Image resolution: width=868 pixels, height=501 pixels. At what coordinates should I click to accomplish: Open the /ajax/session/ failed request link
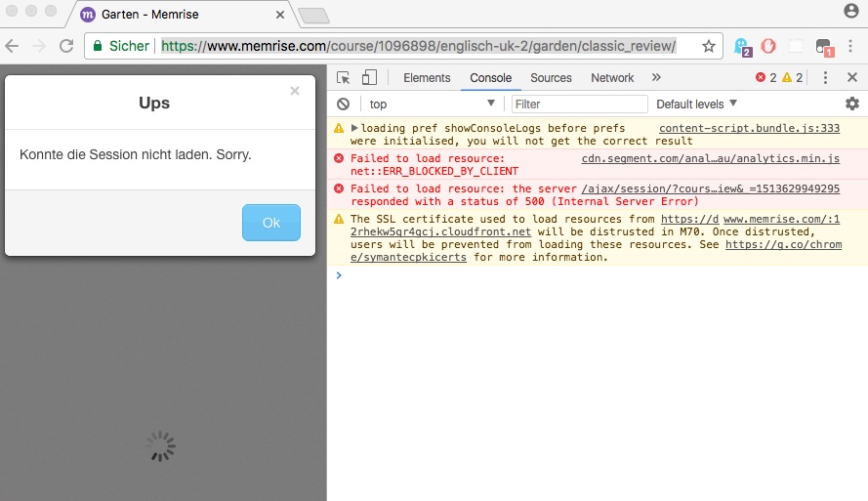(710, 188)
